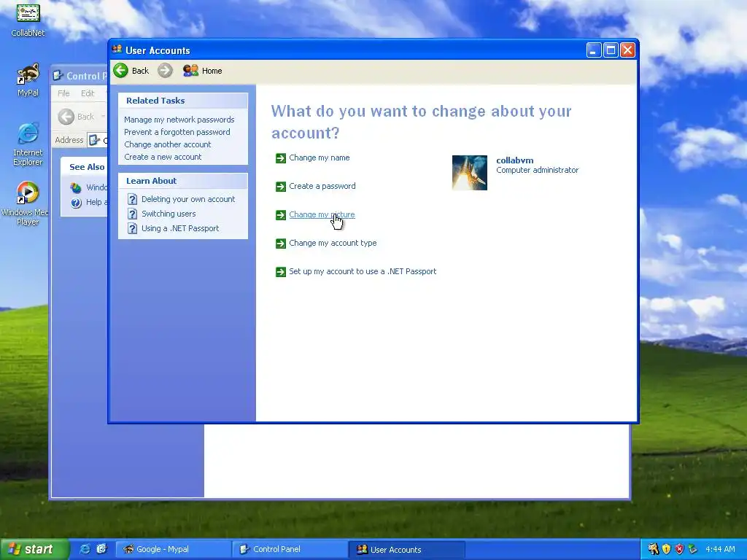Open the Start menu
Screen dimensions: 747x560
pyautogui.click(x=34, y=549)
